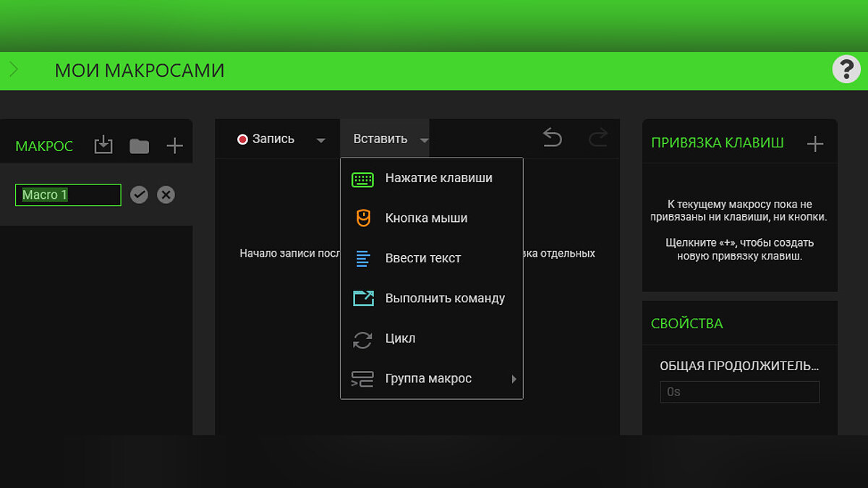Add a new macro with plus icon
Screen dimensions: 868x488
pos(174,146)
